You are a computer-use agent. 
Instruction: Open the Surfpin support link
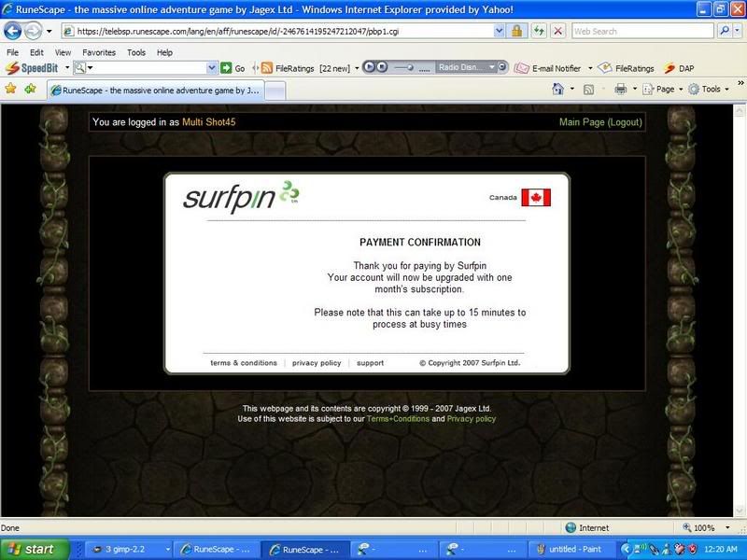pyautogui.click(x=370, y=363)
